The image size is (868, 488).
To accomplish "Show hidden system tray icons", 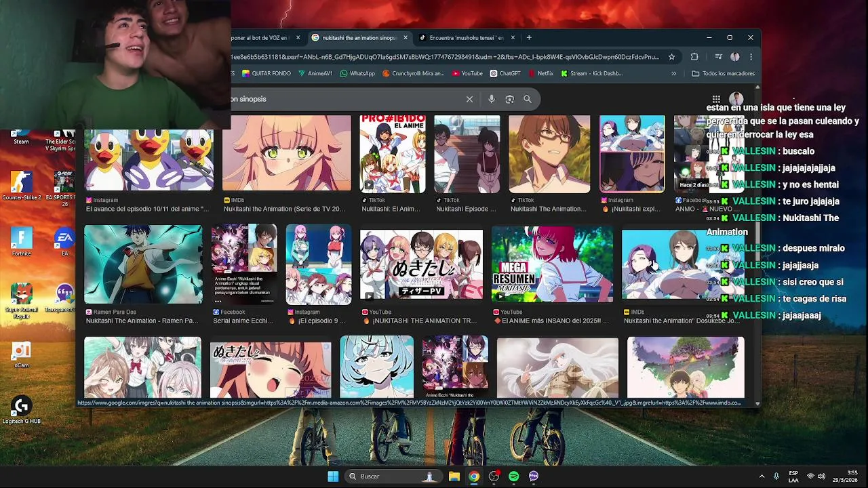I will coord(762,476).
